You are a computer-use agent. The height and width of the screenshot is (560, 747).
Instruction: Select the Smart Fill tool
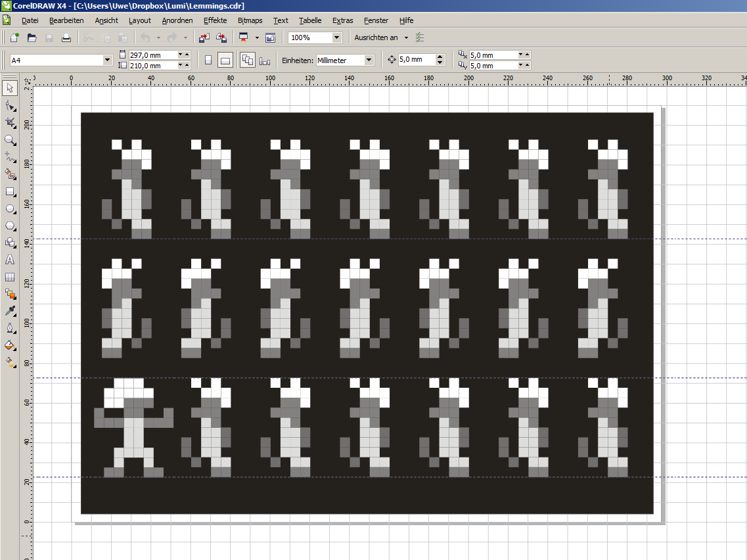[10, 174]
